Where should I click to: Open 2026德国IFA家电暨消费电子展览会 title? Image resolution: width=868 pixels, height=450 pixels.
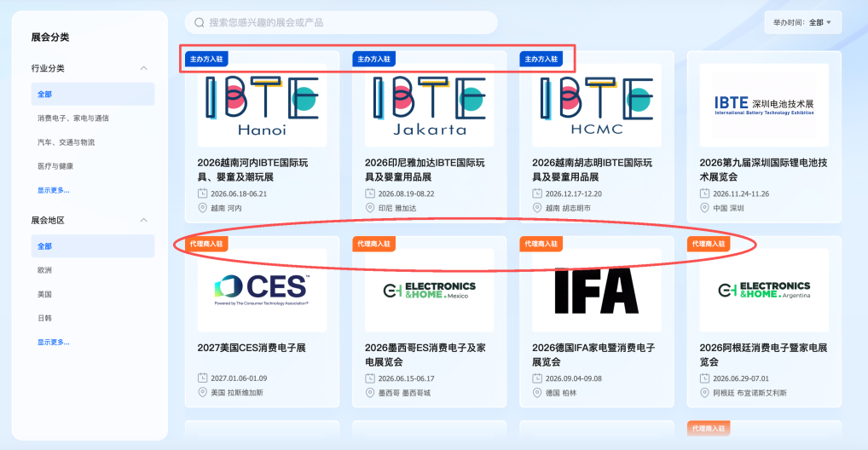point(593,355)
